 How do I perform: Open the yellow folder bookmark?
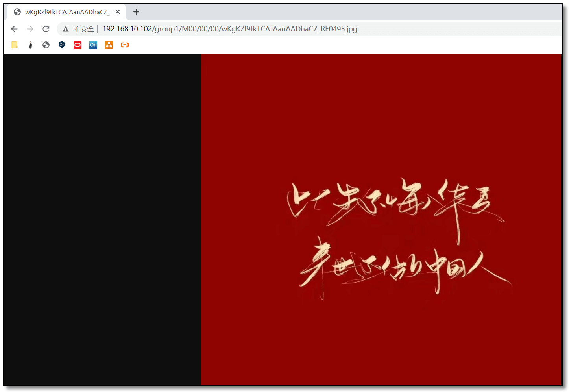(15, 45)
